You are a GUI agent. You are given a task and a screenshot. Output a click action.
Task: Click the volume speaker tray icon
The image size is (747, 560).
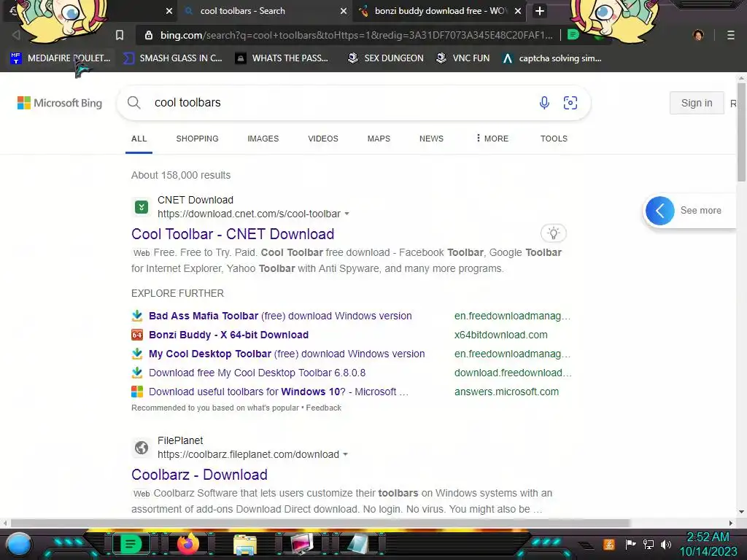666,544
